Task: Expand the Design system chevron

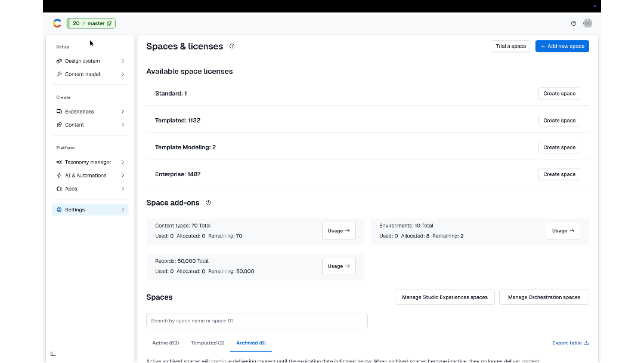Action: pyautogui.click(x=123, y=61)
